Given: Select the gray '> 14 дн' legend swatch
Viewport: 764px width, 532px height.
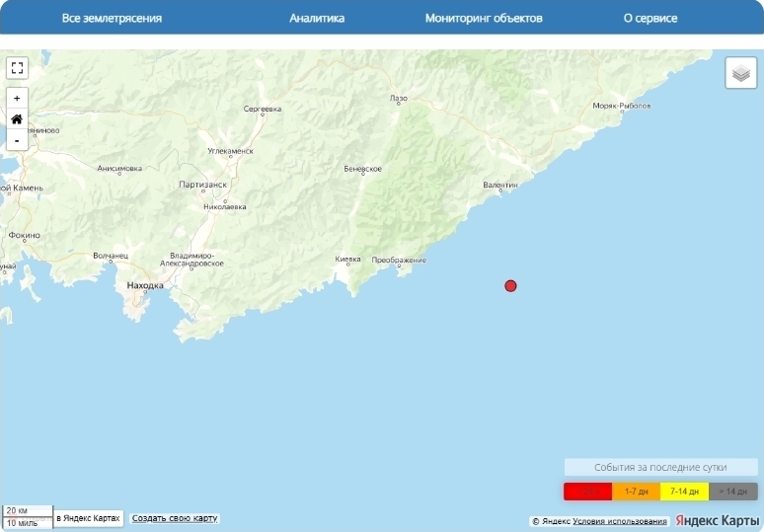Looking at the screenshot, I should click(733, 491).
